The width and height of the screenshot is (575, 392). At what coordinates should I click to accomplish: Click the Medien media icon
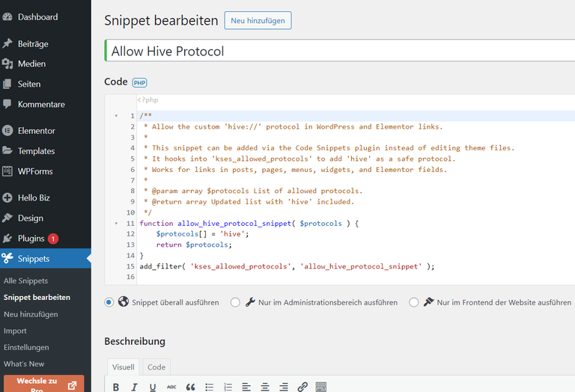7,64
